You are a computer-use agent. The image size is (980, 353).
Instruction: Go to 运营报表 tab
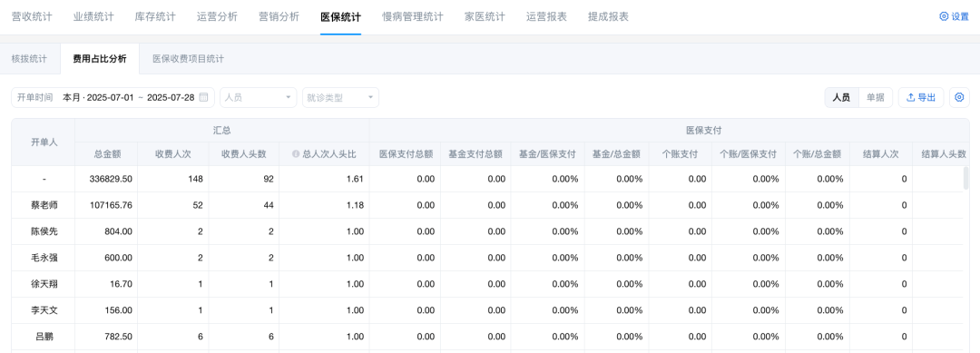547,17
